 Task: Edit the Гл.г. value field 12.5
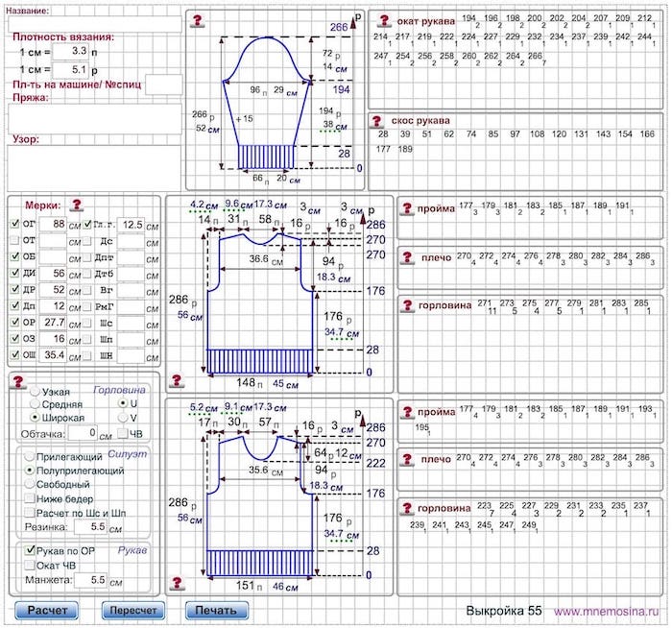point(132,225)
